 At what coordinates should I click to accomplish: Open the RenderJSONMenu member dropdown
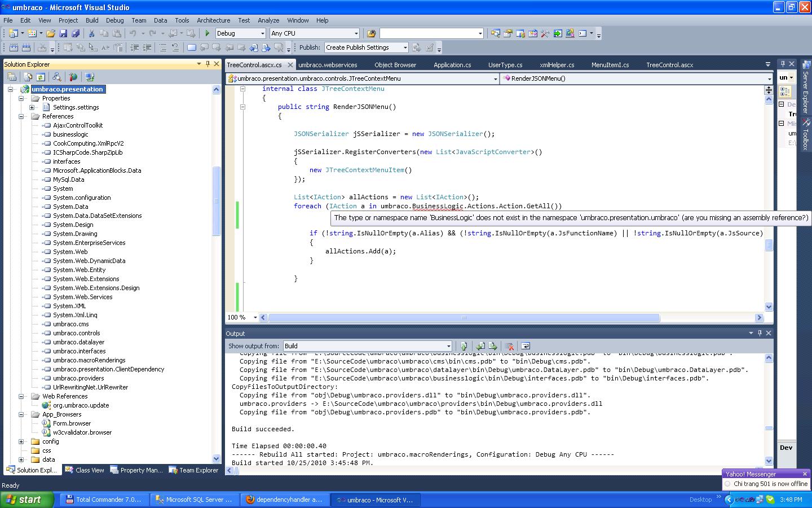[x=769, y=78]
